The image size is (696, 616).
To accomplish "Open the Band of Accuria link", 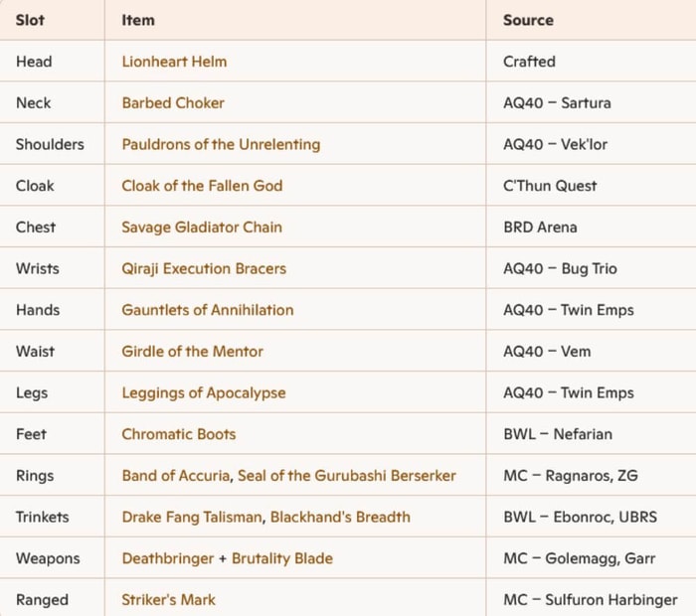I will coord(176,476).
